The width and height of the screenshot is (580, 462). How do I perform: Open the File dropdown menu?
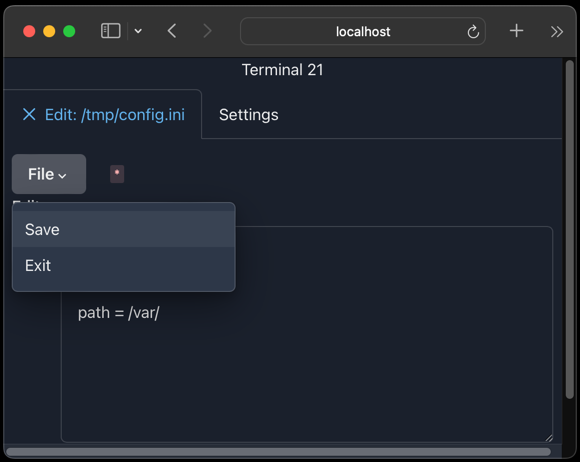click(49, 174)
